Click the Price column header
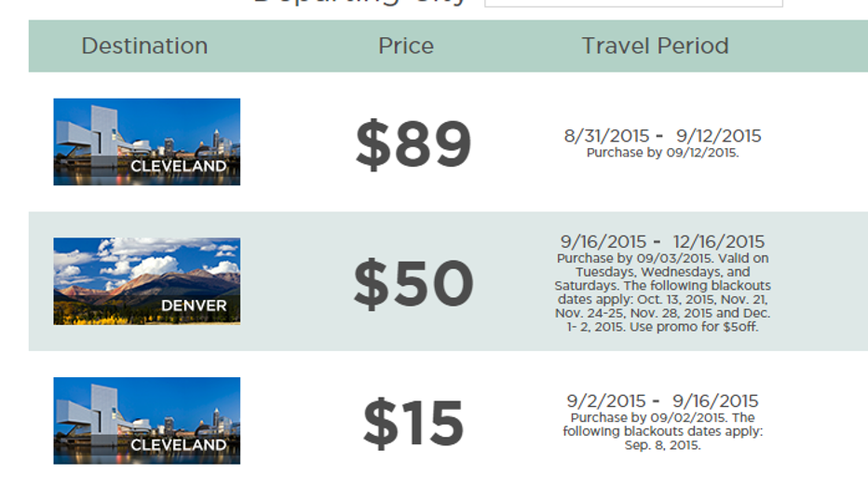The height and width of the screenshot is (488, 868). [x=406, y=46]
